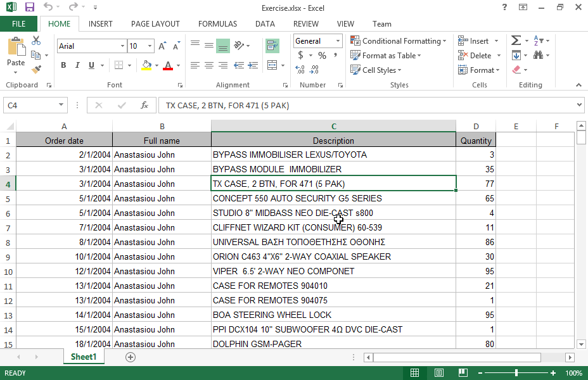Open the font size dropdown
Image resolution: width=588 pixels, height=380 pixels.
tap(150, 46)
